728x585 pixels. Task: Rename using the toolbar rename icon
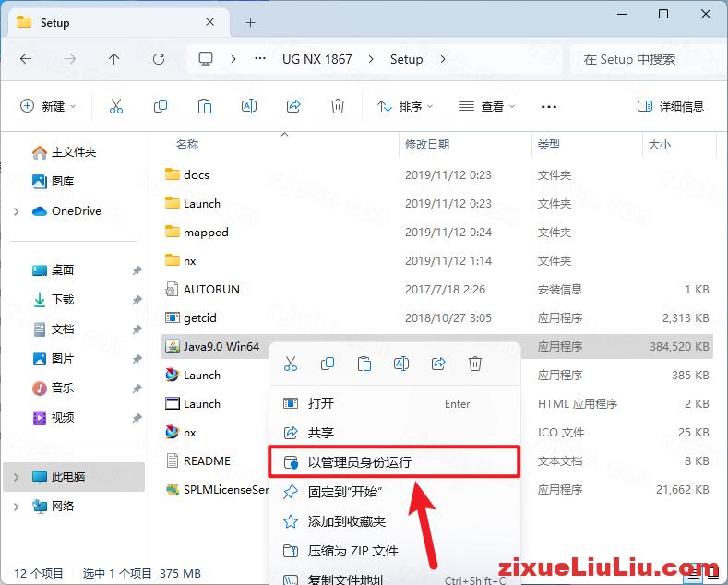pyautogui.click(x=249, y=106)
